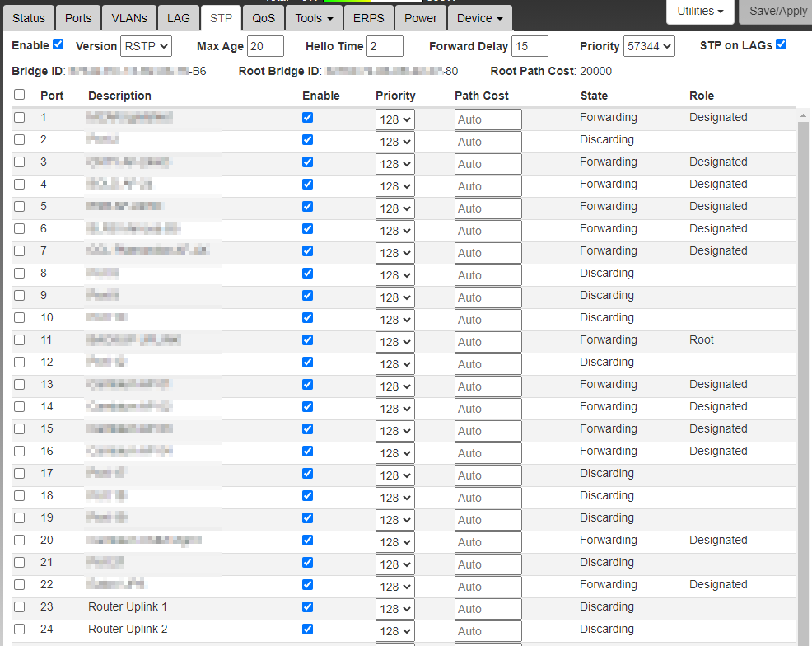Toggle the STP on LAGs checkbox
This screenshot has height=646, width=812.
(x=781, y=44)
